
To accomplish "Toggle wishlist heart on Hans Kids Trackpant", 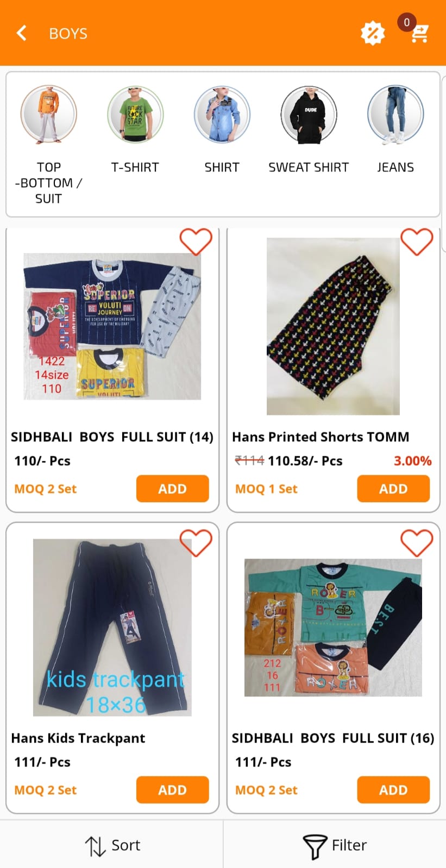I will (196, 543).
